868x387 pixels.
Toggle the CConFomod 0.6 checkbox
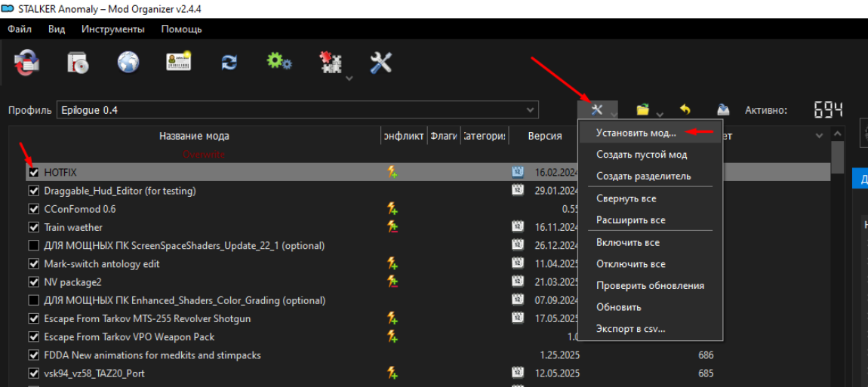34,209
